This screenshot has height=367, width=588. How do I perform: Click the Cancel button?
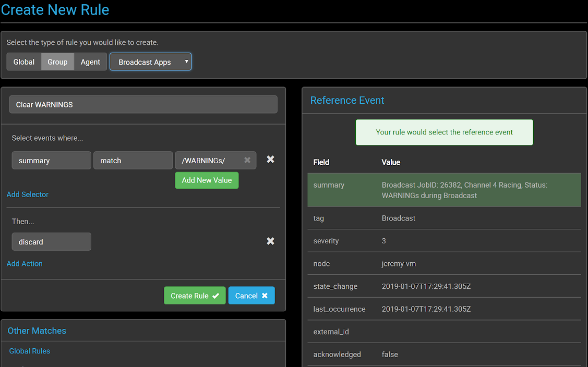(x=251, y=296)
